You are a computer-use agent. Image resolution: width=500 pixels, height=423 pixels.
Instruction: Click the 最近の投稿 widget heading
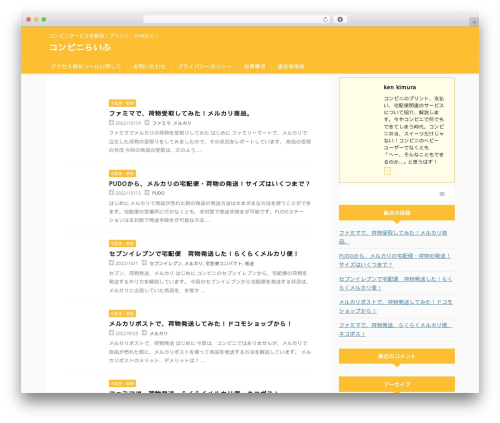pyautogui.click(x=397, y=213)
